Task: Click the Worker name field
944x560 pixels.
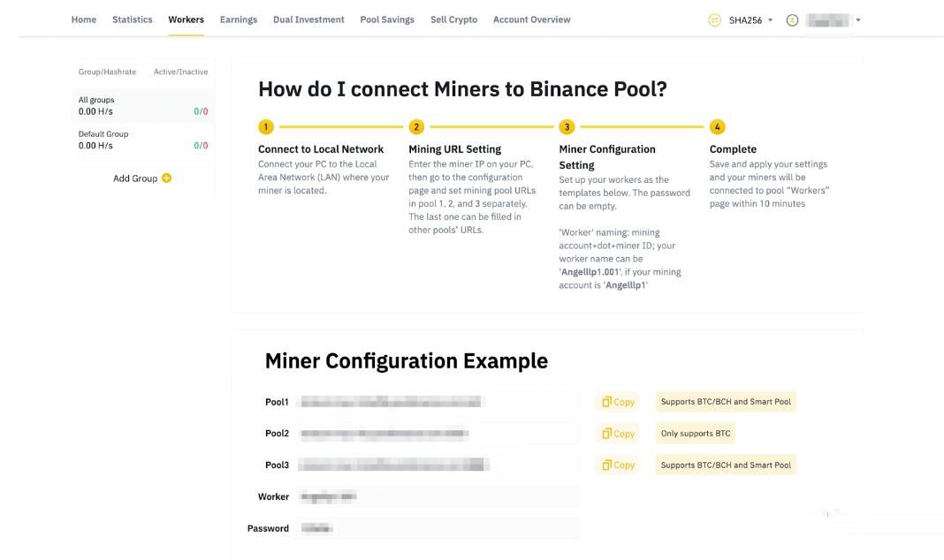Action: coord(438,497)
